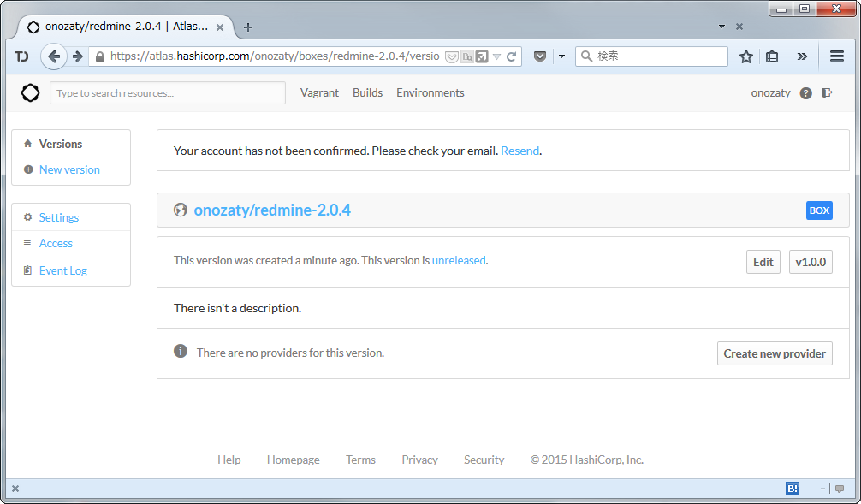The width and height of the screenshot is (861, 504).
Task: Bookmark this page with the star icon
Action: [745, 56]
